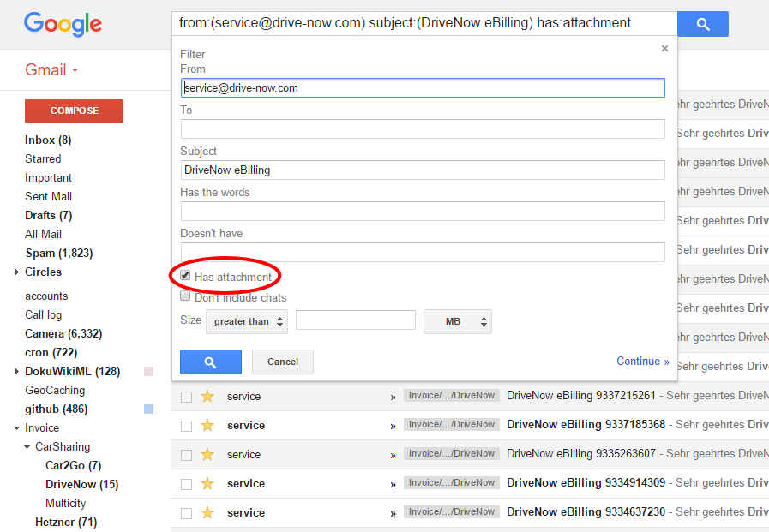The image size is (769, 532).
Task: Star the DriveNow eBilling 9337185368 email
Action: 207,426
